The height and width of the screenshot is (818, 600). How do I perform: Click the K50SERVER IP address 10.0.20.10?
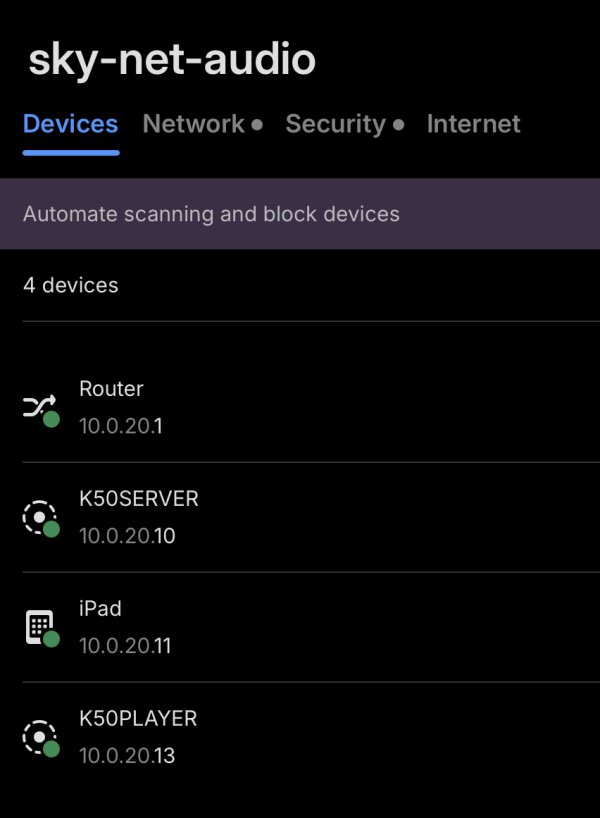click(x=127, y=536)
